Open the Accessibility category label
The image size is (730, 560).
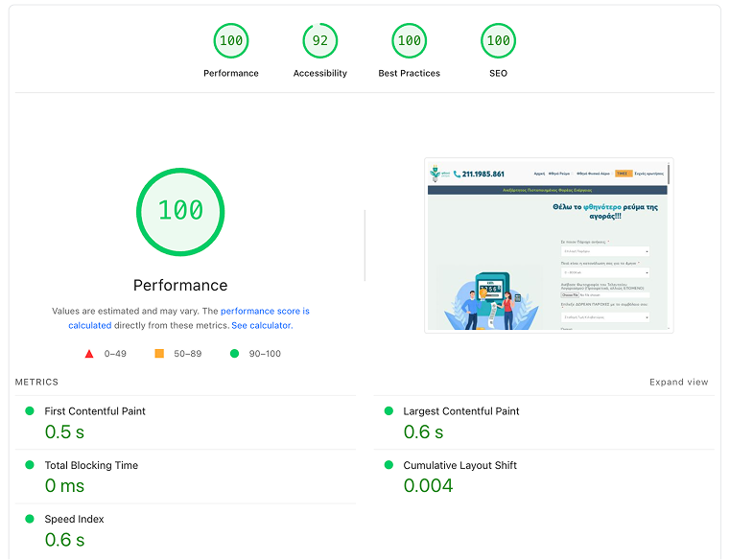tap(319, 73)
